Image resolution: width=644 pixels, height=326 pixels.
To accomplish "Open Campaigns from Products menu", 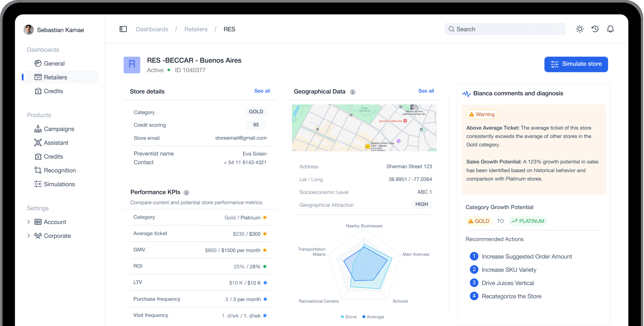I will coord(59,129).
